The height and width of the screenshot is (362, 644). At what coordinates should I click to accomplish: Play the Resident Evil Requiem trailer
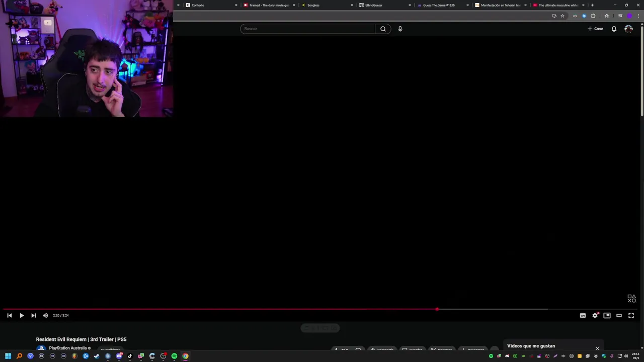coord(22,315)
